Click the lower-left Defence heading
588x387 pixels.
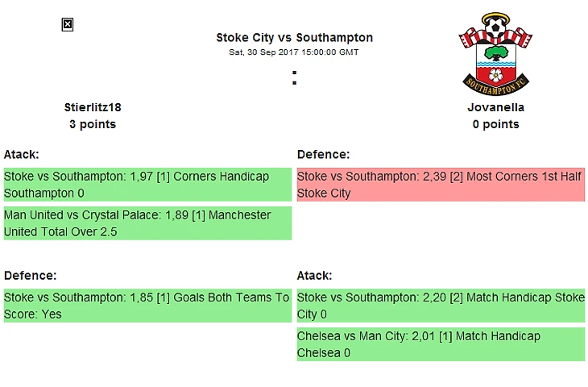pyautogui.click(x=30, y=275)
